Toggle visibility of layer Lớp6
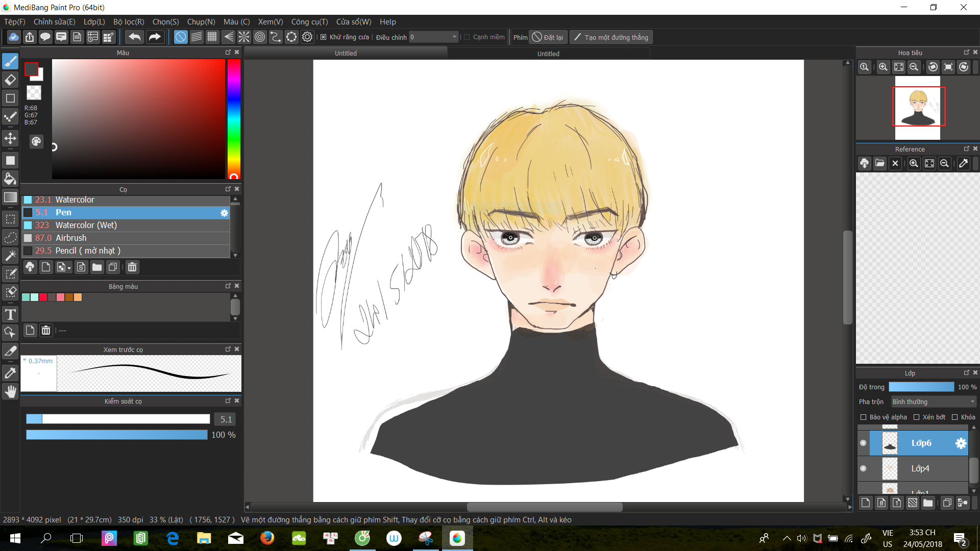 863,443
